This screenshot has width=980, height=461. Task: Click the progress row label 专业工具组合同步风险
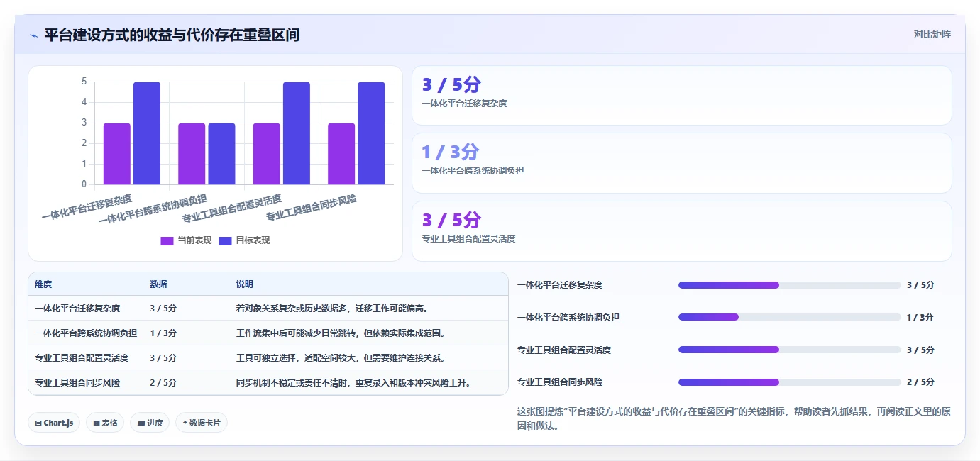tap(560, 382)
